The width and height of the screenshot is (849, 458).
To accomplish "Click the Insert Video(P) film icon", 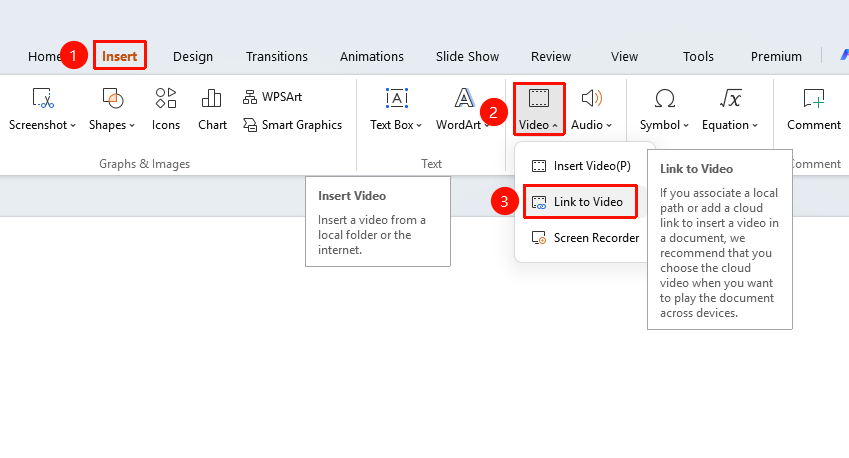I will 539,166.
